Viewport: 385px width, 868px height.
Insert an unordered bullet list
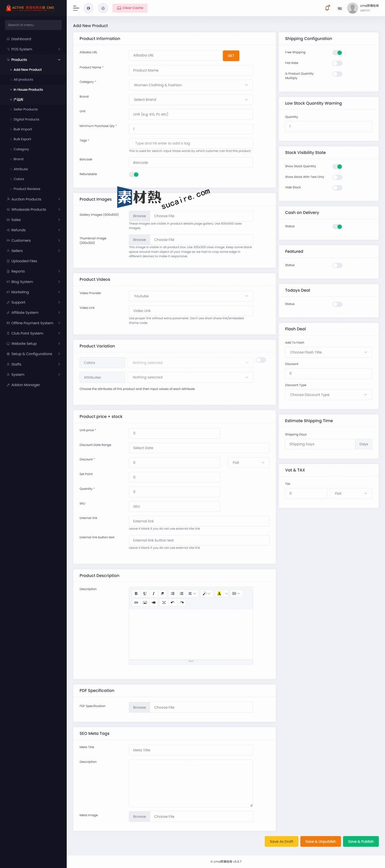(172, 593)
